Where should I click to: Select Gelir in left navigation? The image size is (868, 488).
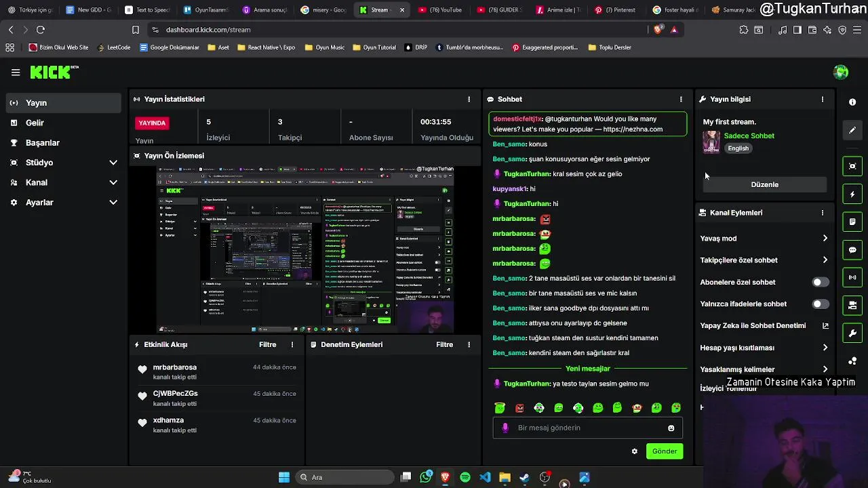coord(63,123)
